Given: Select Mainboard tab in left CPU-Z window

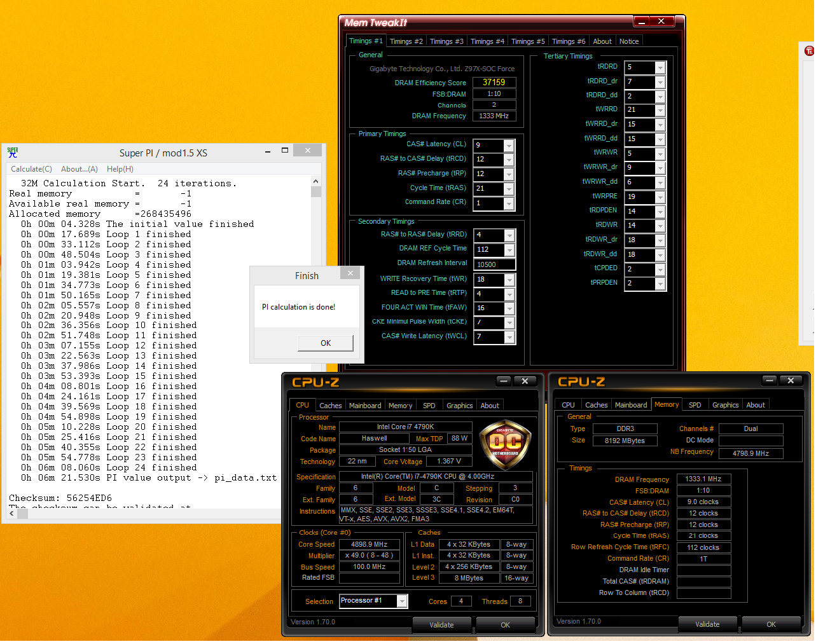Looking at the screenshot, I should (x=365, y=406).
